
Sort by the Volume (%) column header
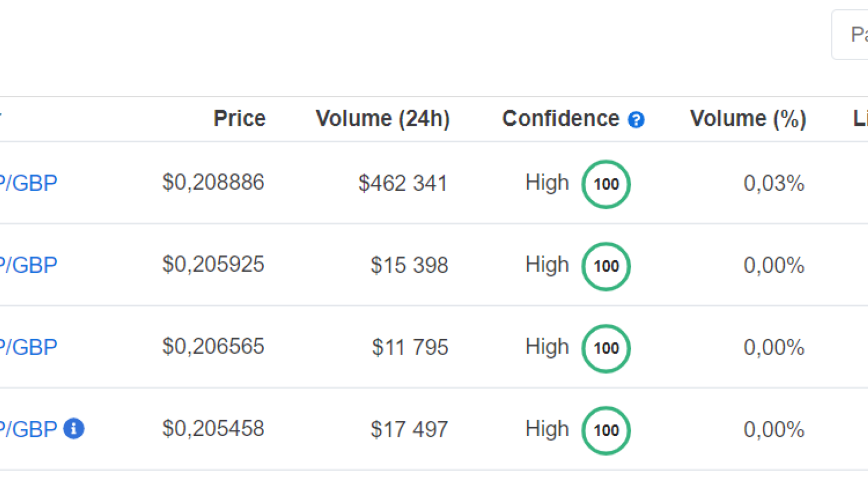click(748, 119)
